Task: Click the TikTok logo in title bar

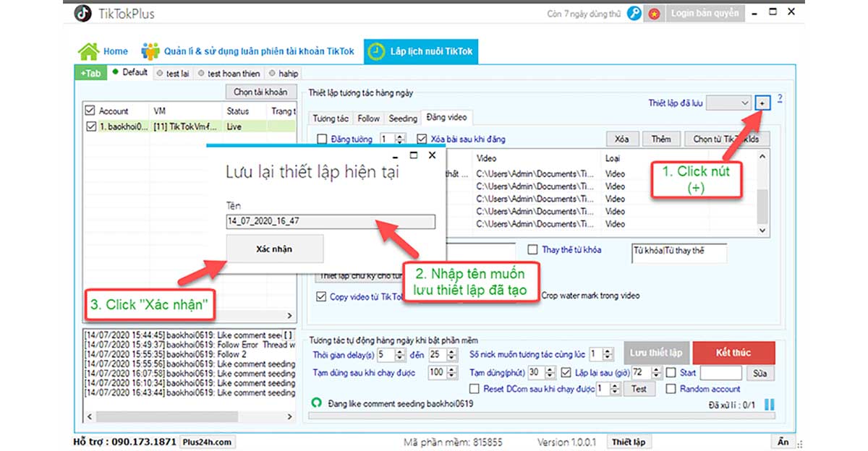Action: [x=83, y=13]
